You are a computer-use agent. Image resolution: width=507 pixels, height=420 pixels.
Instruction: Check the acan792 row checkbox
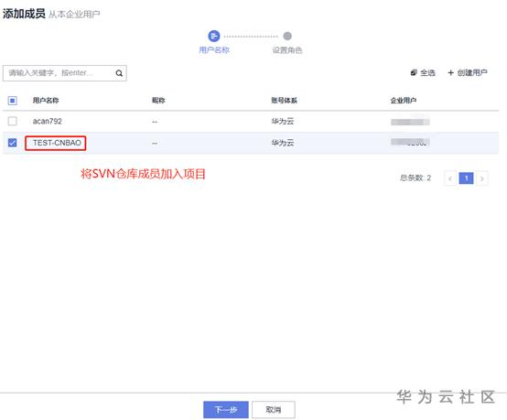point(12,122)
